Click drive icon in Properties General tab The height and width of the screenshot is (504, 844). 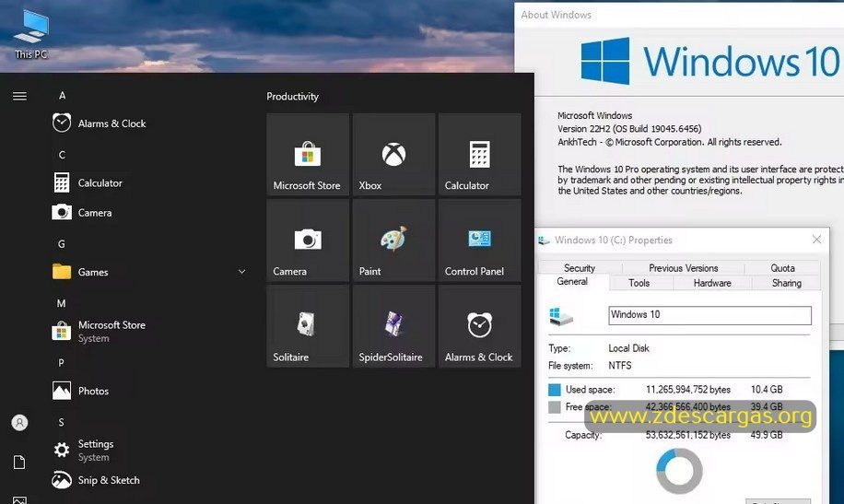coord(561,316)
